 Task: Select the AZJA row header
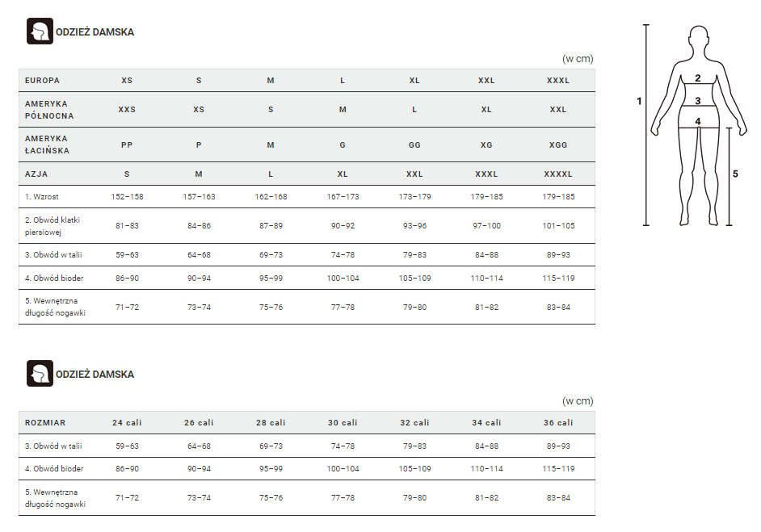(36, 174)
